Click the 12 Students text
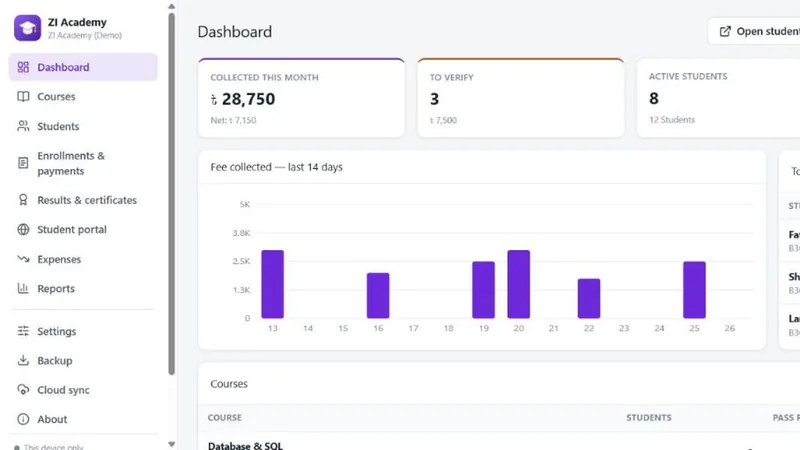Screen dimensions: 800x450 click(671, 120)
